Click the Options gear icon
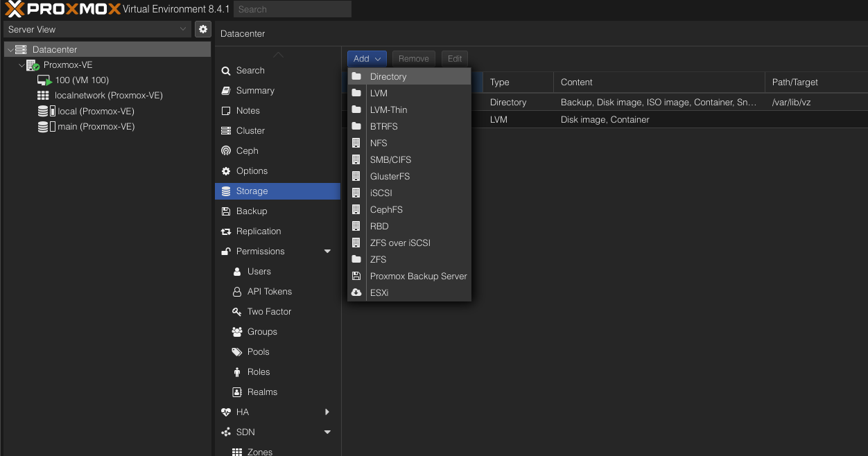Image resolution: width=868 pixels, height=456 pixels. click(x=225, y=171)
